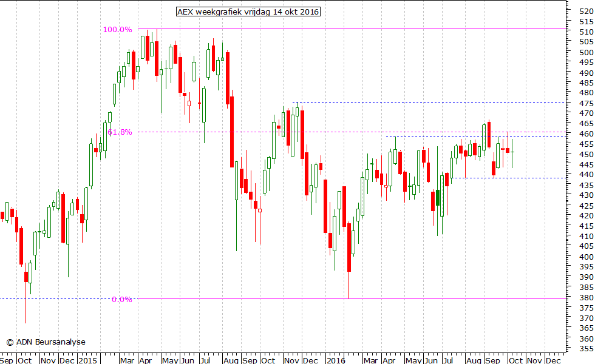Viewport: 595px width, 364px height.
Task: Click the '0.0%' Fibonacci level label
Action: pos(122,300)
